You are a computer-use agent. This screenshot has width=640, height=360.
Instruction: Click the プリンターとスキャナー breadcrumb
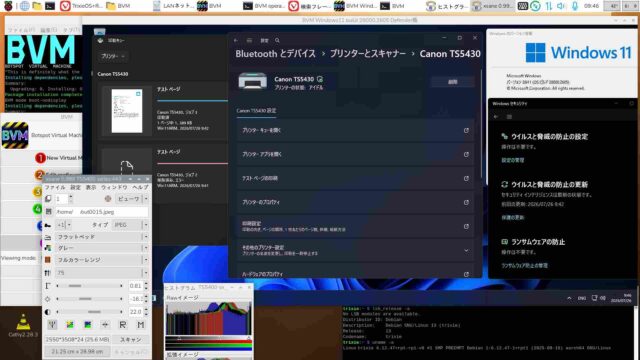click(x=368, y=54)
